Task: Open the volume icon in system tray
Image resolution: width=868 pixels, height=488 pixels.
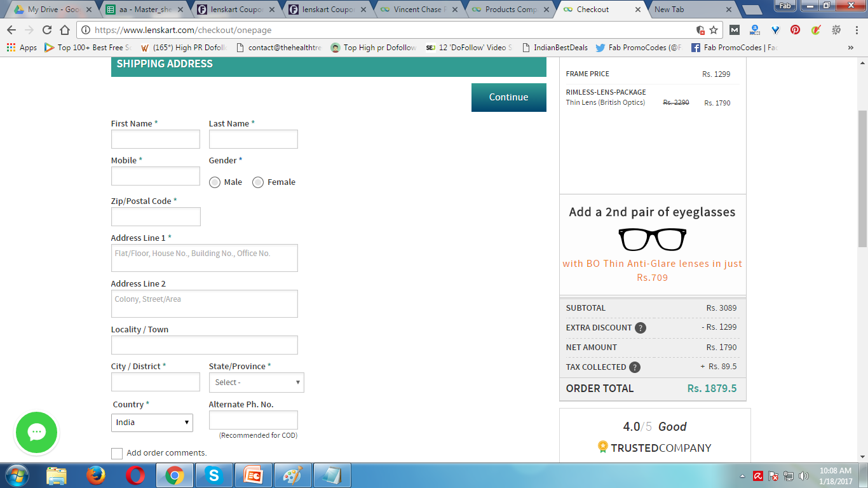Action: pyautogui.click(x=804, y=476)
